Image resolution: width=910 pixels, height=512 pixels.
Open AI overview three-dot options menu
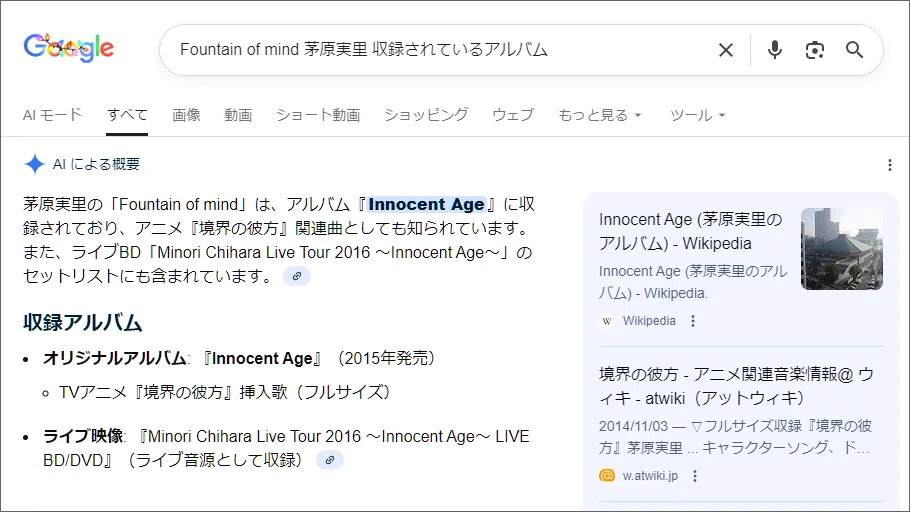(x=890, y=165)
